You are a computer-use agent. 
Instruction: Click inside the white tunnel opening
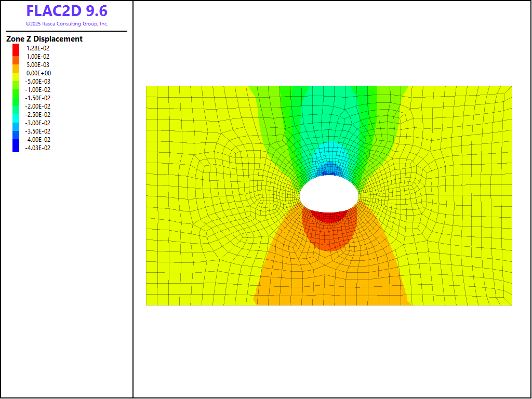point(328,194)
